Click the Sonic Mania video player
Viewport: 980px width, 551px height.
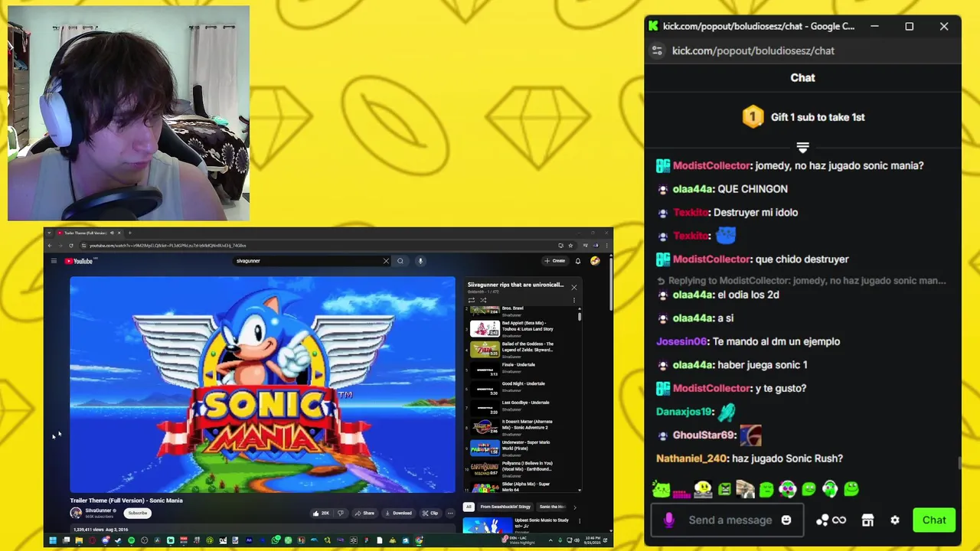[x=262, y=384]
